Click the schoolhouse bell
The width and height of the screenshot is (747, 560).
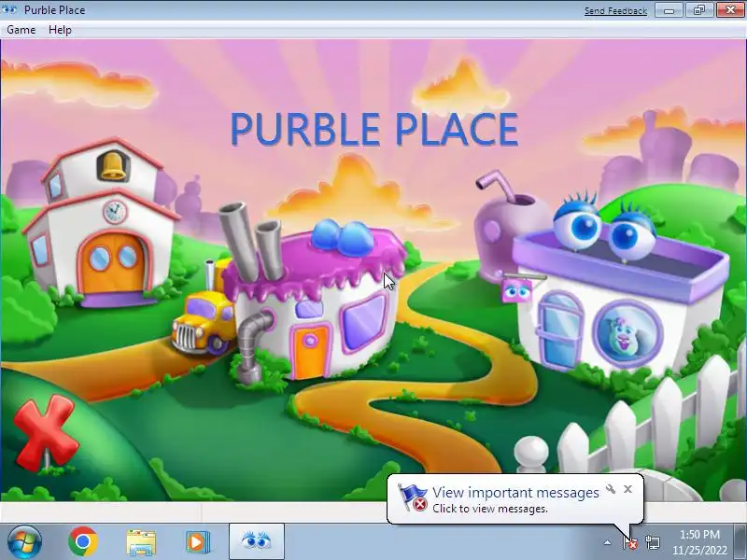coord(112,166)
